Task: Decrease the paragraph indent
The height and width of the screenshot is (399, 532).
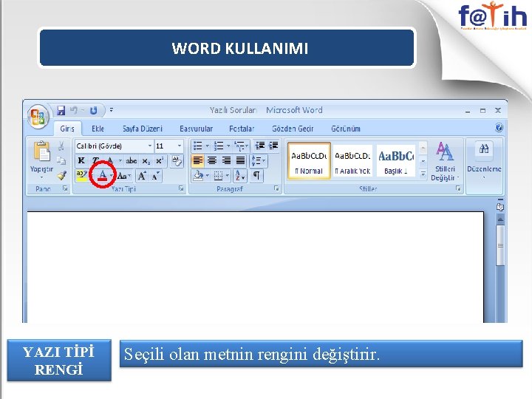Action: pyautogui.click(x=260, y=146)
